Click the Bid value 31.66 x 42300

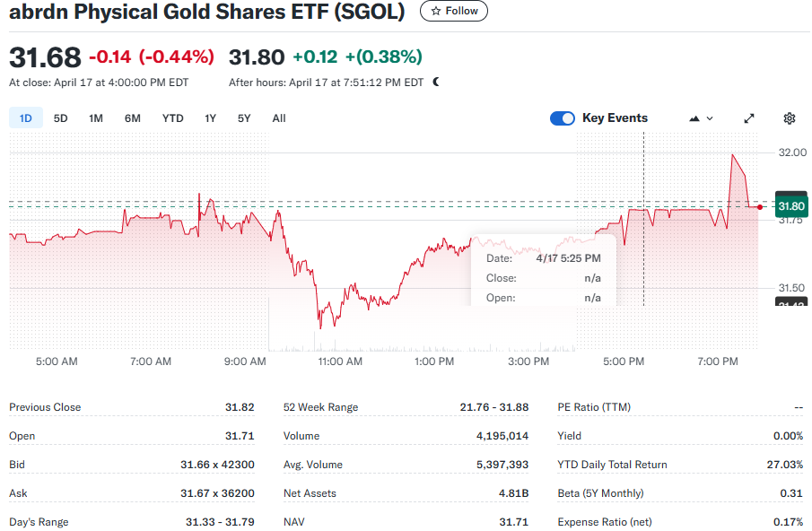(x=217, y=465)
